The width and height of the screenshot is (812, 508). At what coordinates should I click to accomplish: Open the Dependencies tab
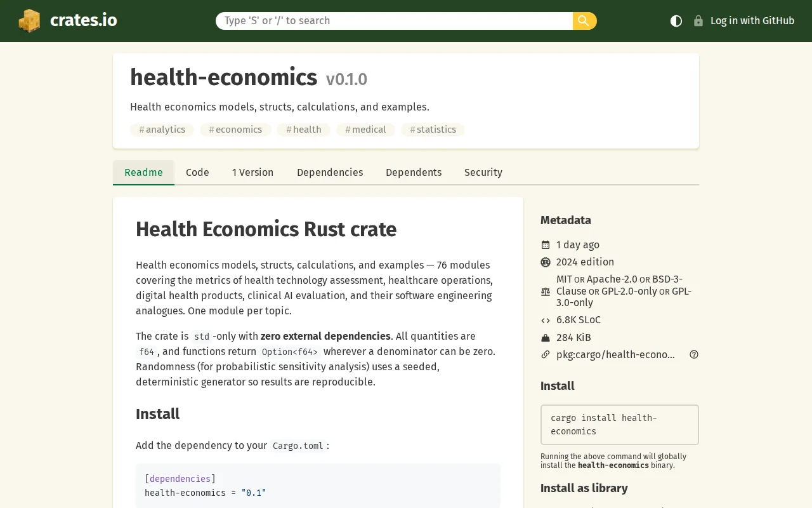330,173
